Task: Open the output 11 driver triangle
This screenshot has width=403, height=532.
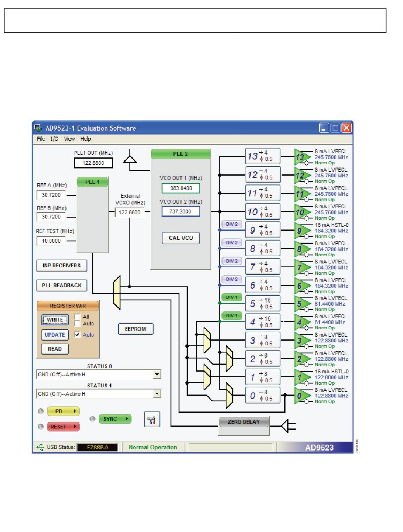Action: pos(302,194)
